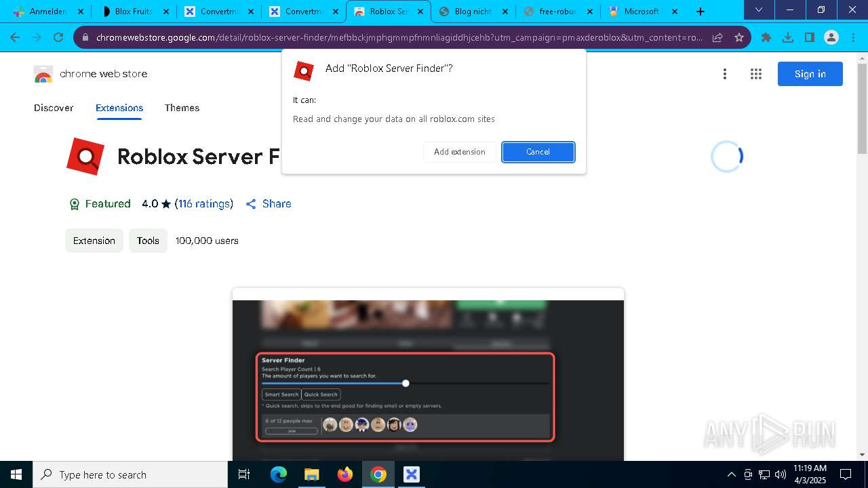Close the Microsoft browser tab
The width and height of the screenshot is (868, 488).
674,12
